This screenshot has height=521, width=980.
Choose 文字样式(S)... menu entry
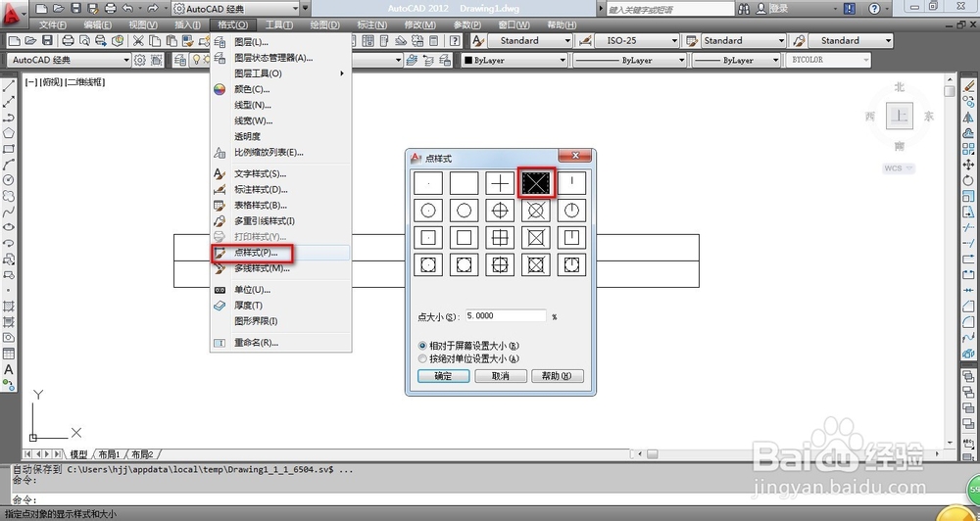280,173
